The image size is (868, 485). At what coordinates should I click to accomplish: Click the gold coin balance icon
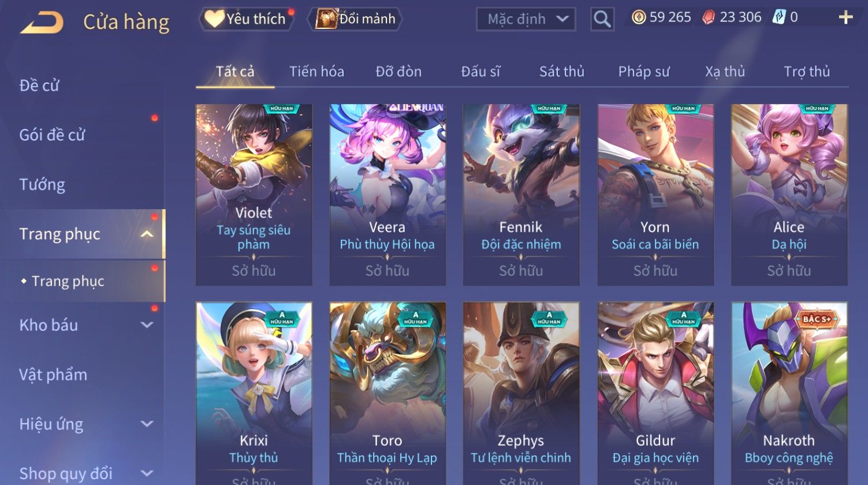tap(638, 17)
